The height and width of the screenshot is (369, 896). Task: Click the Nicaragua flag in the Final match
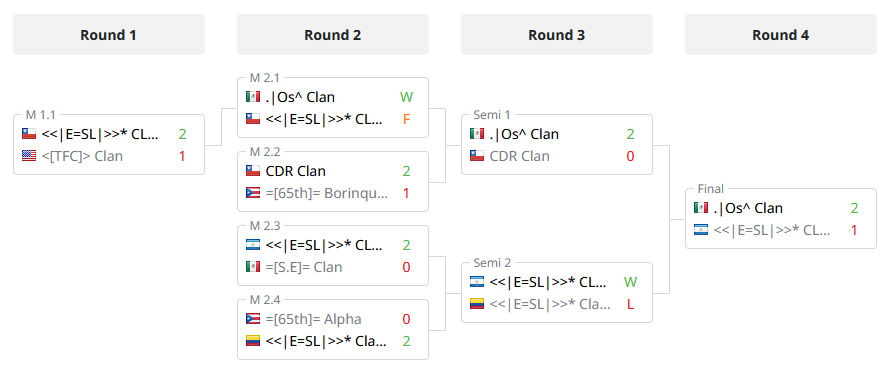(x=701, y=230)
